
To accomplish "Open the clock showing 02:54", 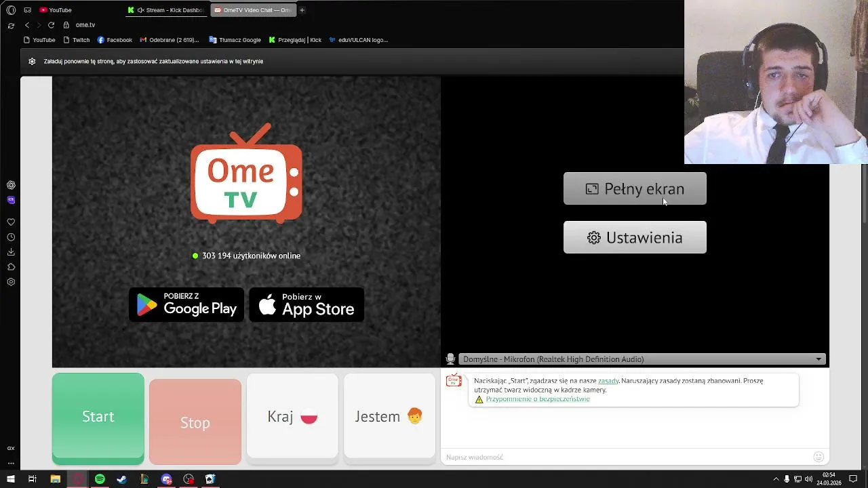I will pyautogui.click(x=829, y=479).
